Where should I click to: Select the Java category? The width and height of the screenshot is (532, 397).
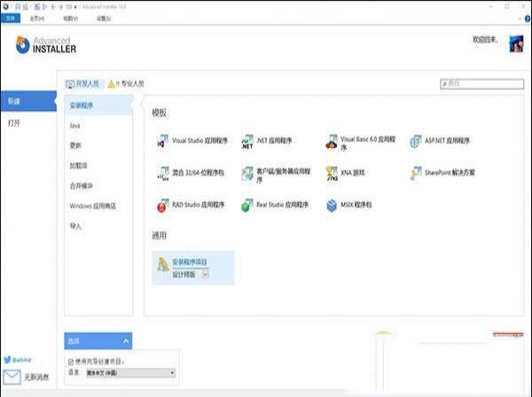(x=74, y=126)
